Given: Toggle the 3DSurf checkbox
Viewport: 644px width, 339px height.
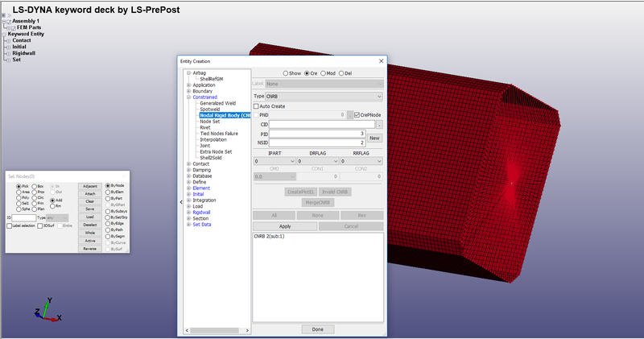Looking at the screenshot, I should [x=39, y=225].
